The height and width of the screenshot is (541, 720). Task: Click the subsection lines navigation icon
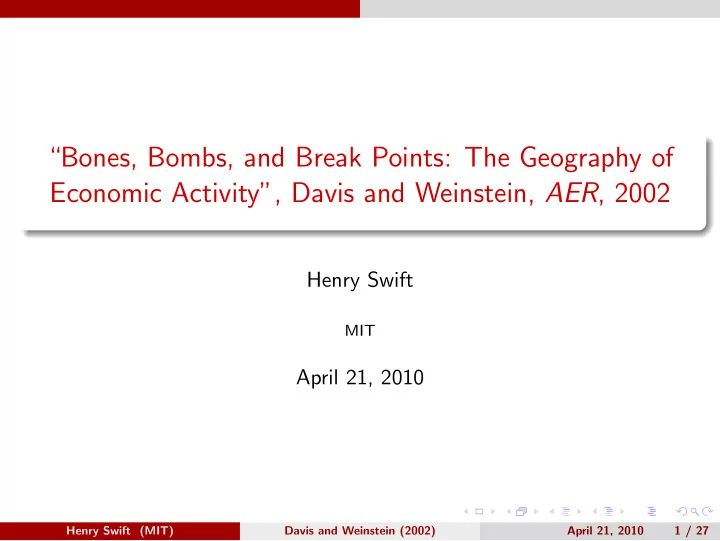click(566, 511)
